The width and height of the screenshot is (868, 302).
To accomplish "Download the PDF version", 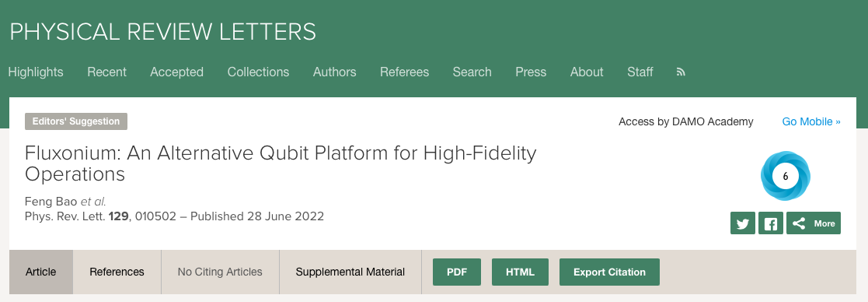I will 457,272.
